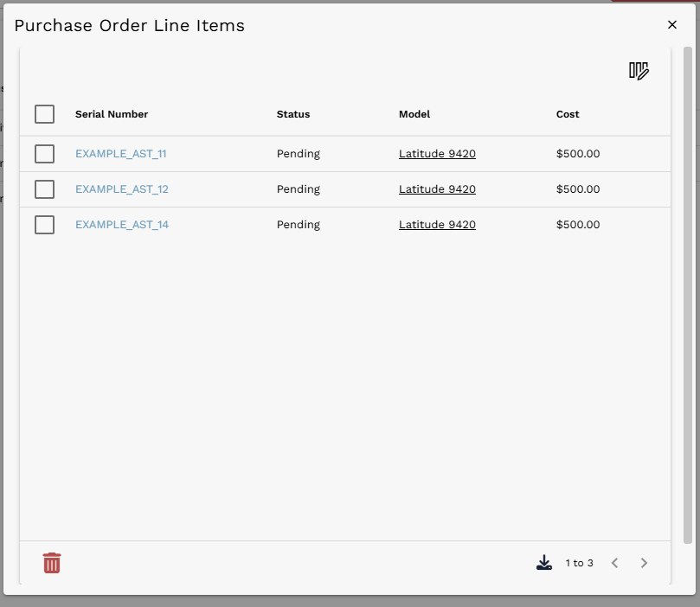Sort by Serial Number column header
The height and width of the screenshot is (607, 700).
pyautogui.click(x=112, y=114)
